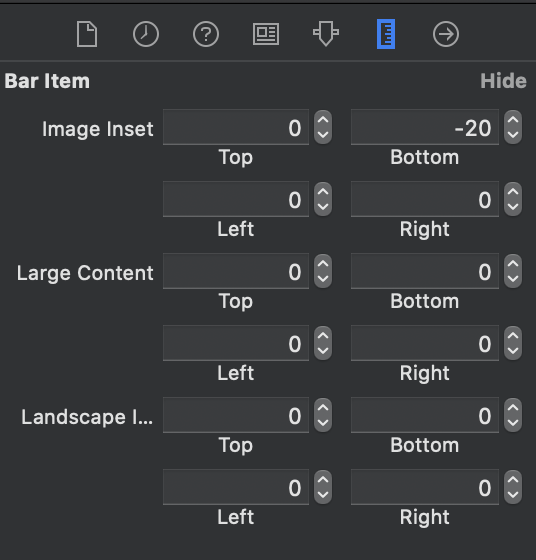Screen dimensions: 536x560
Task: Open the History inspector
Action: click(146, 34)
